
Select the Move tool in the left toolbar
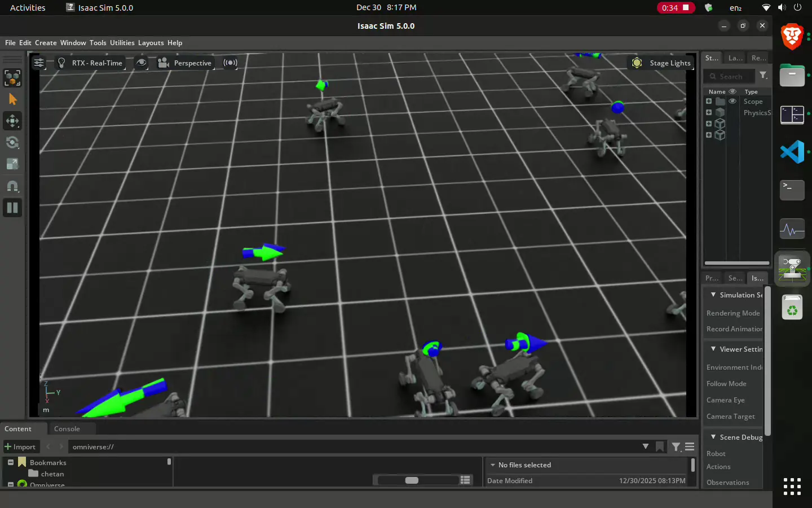click(x=12, y=121)
